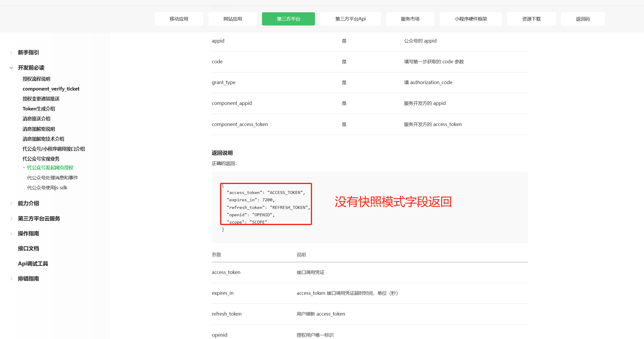Open the Api调试工具 section

coord(32,263)
